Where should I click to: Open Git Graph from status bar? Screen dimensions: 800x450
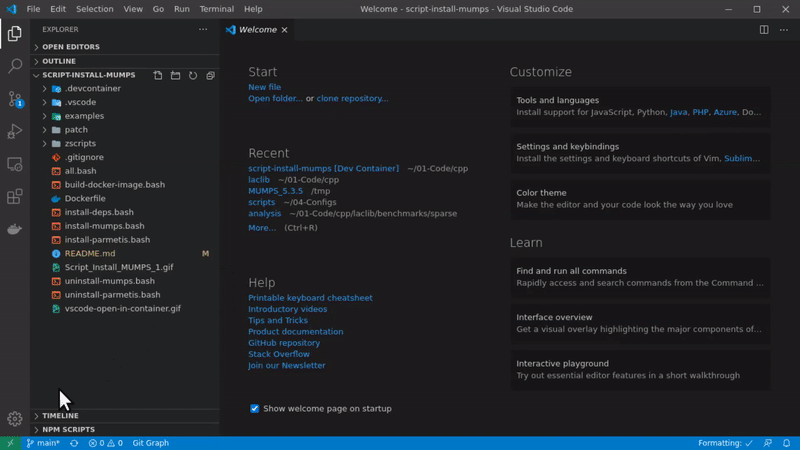pyautogui.click(x=151, y=443)
